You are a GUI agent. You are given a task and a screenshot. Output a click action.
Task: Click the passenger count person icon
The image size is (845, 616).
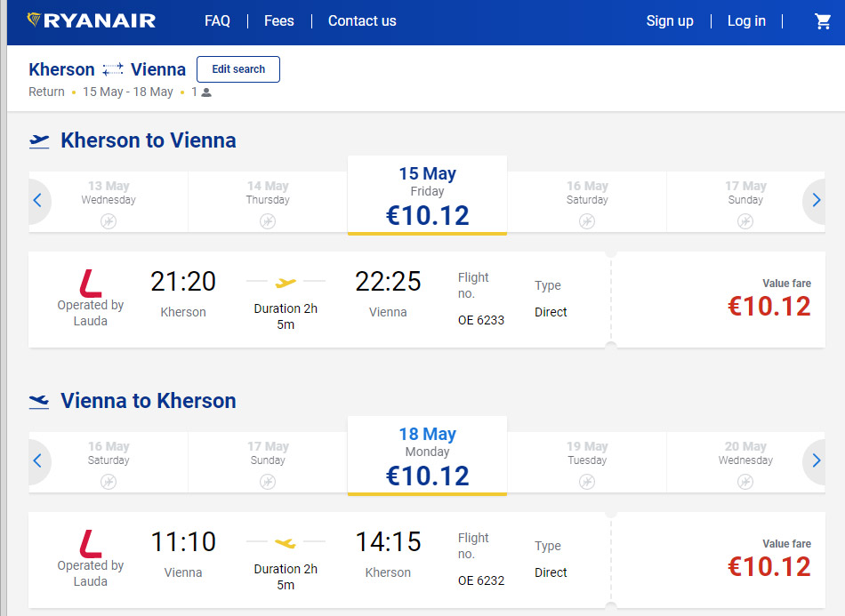point(205,92)
